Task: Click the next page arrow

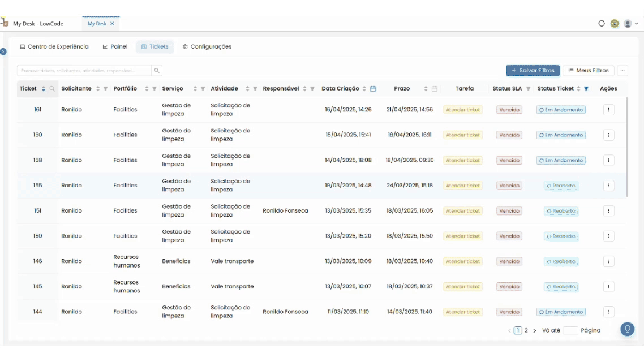Action: click(x=534, y=331)
